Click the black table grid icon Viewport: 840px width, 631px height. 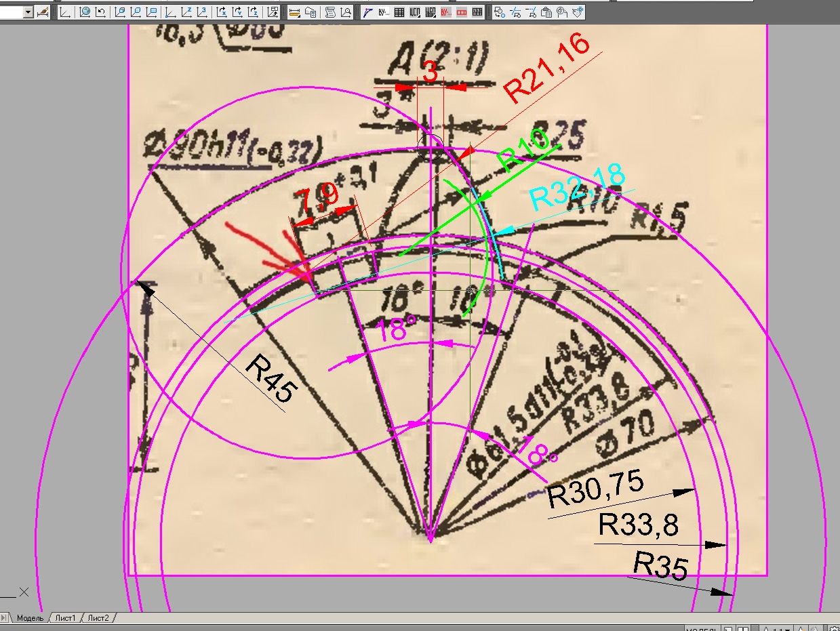coord(399,12)
